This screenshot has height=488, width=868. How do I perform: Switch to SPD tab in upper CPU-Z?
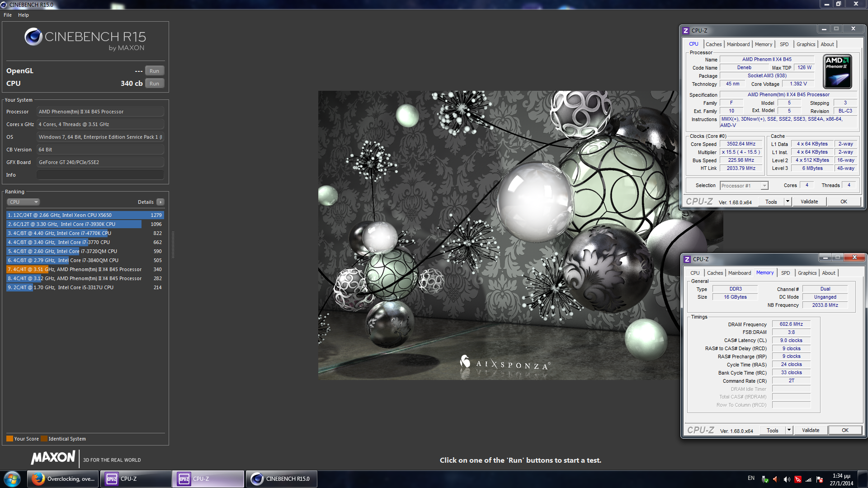click(x=784, y=44)
